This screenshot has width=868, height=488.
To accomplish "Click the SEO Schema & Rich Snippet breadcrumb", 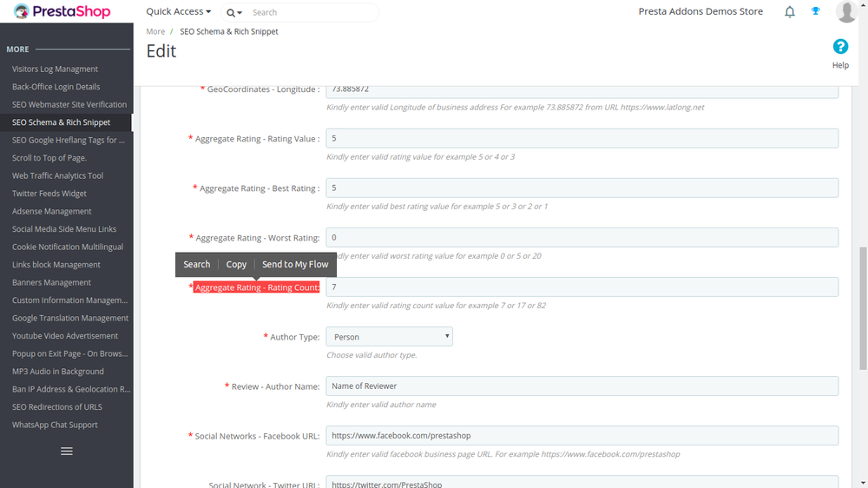I will (x=228, y=31).
